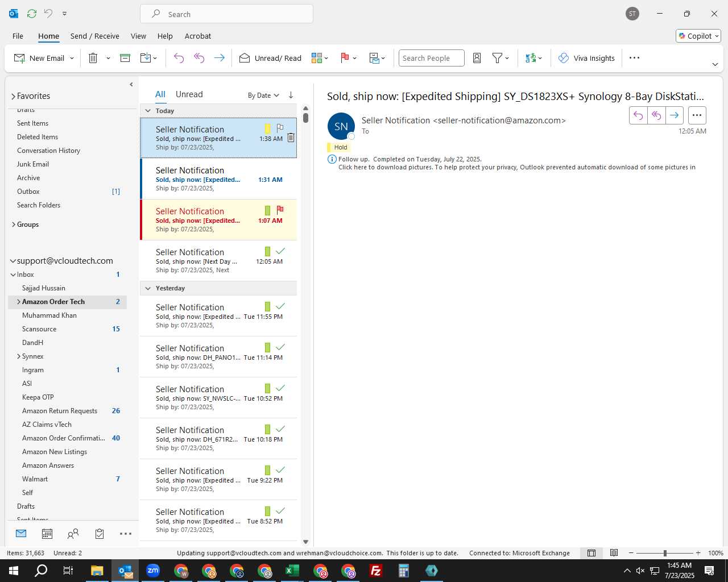Open the Acrobat ribbon tab
This screenshot has width=728, height=582.
click(198, 36)
